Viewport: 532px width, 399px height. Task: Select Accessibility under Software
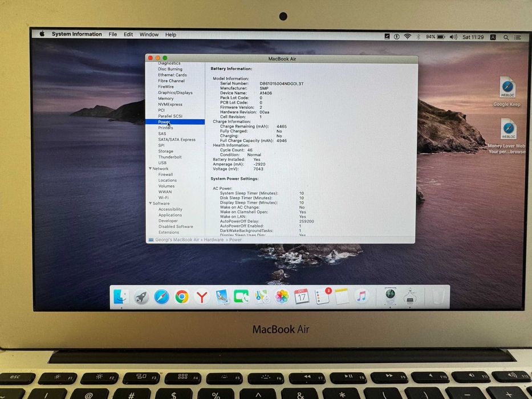(170, 209)
